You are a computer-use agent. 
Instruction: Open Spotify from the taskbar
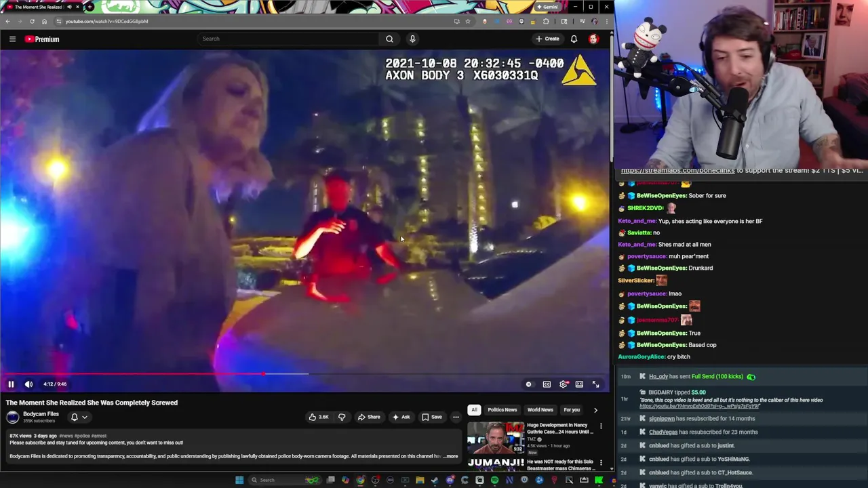tap(494, 480)
